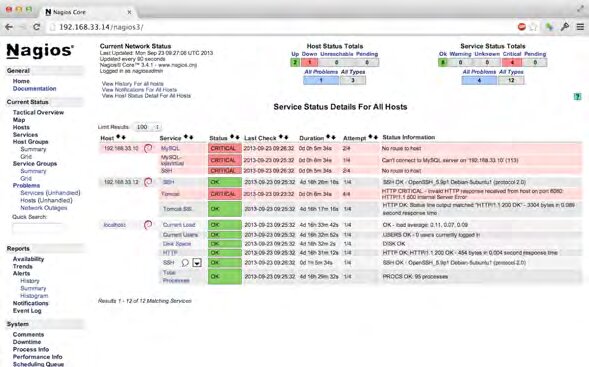Image resolution: width=589 pixels, height=367 pixels.
Task: Open Notifications in Reports section
Action: pos(31,303)
